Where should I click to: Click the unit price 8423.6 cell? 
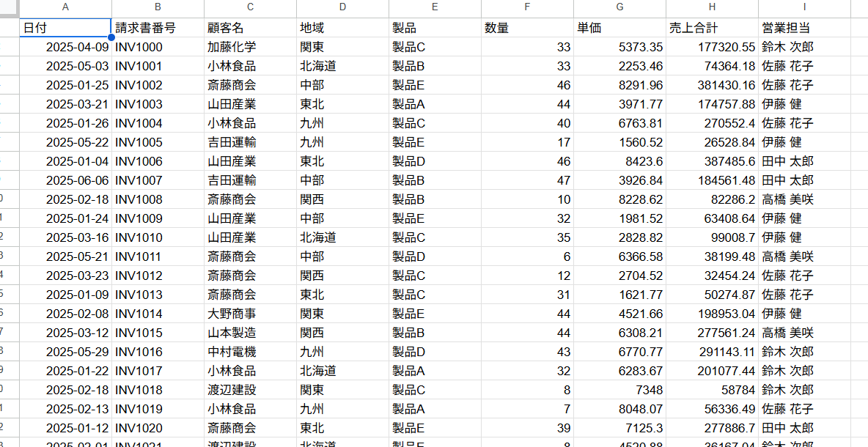[619, 161]
